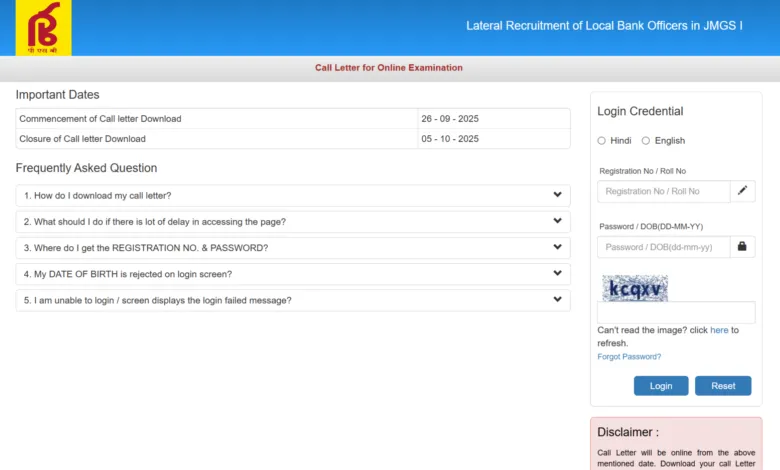Expand the delay in accessing page FAQ
The image size is (780, 470).
[x=557, y=221]
